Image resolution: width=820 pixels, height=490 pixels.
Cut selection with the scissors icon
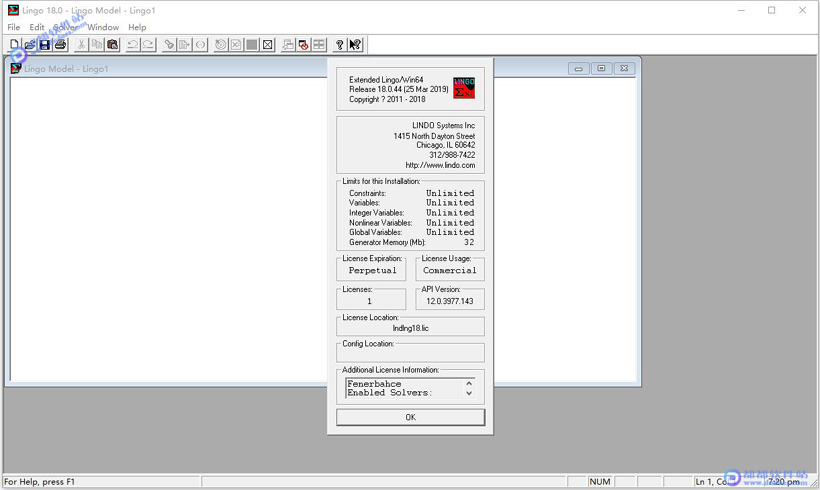click(81, 45)
